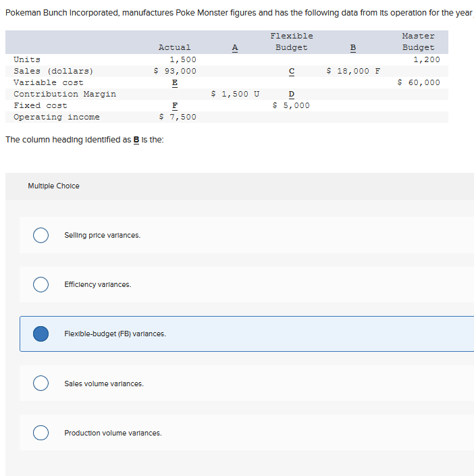Click the actual units value 1,500
The width and height of the screenshot is (474, 476).
point(183,59)
